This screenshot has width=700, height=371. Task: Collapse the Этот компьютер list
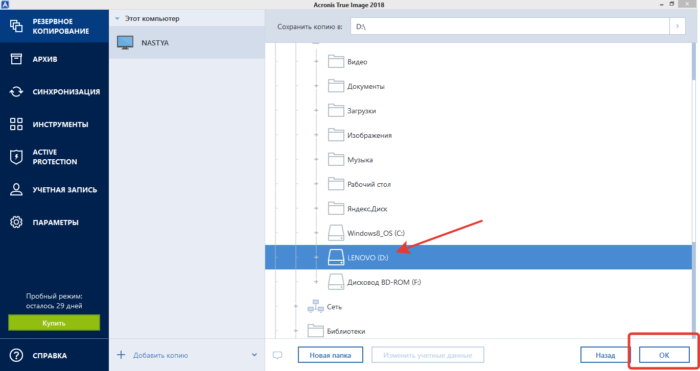click(x=117, y=19)
